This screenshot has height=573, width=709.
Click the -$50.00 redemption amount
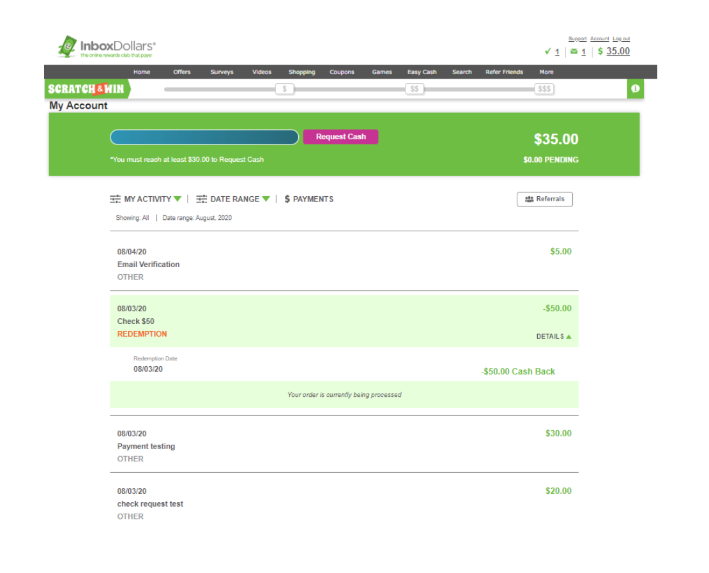557,308
